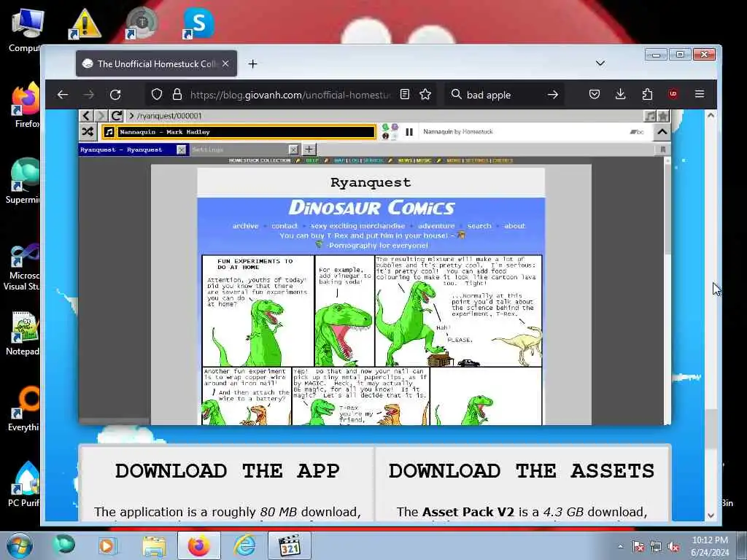Click the star bookmark icon in collection toolbar
The height and width of the screenshot is (560, 747).
(663, 116)
